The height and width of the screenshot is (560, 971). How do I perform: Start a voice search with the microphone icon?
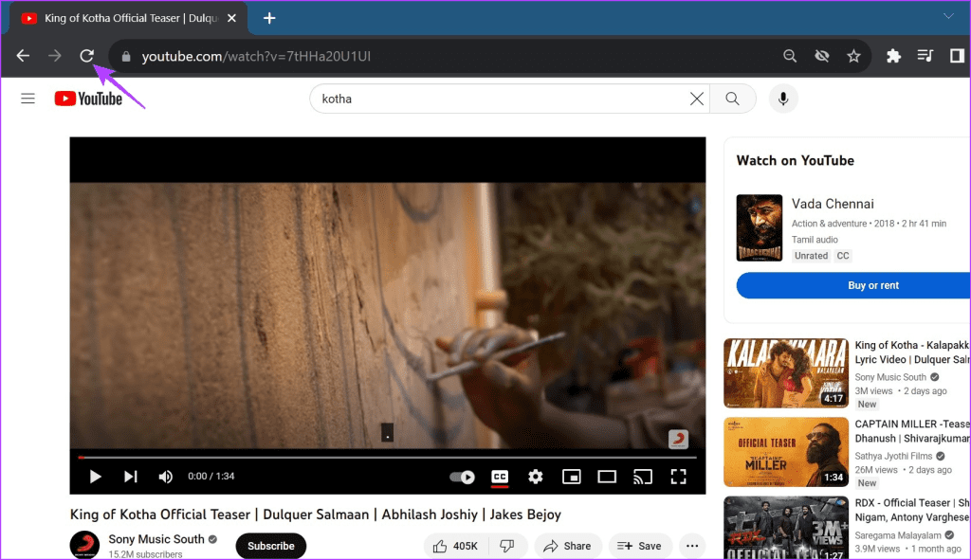point(783,98)
